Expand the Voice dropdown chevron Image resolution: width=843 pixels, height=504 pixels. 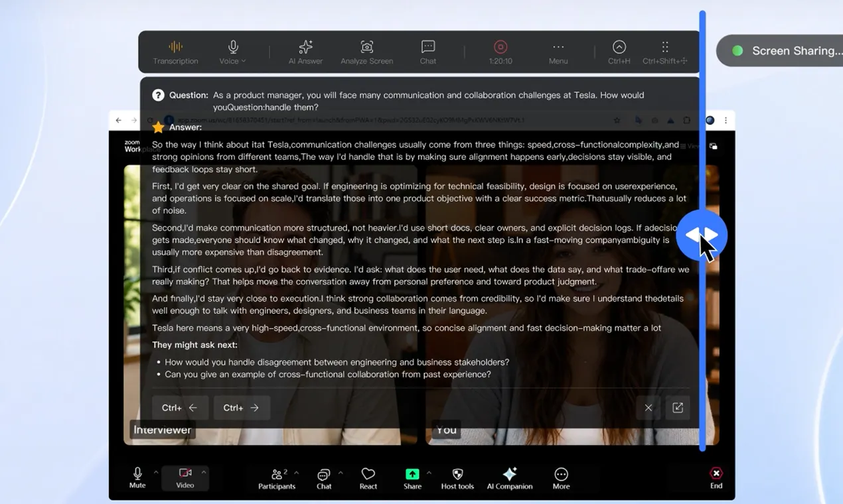tap(244, 61)
